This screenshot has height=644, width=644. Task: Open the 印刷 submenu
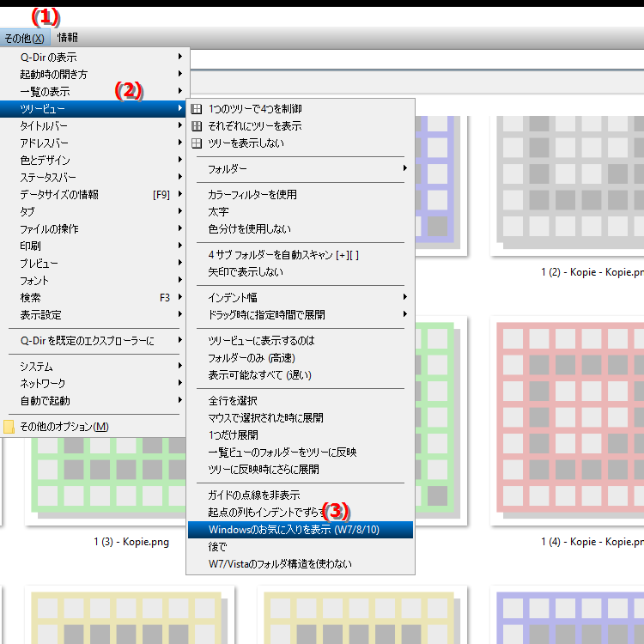click(94, 246)
